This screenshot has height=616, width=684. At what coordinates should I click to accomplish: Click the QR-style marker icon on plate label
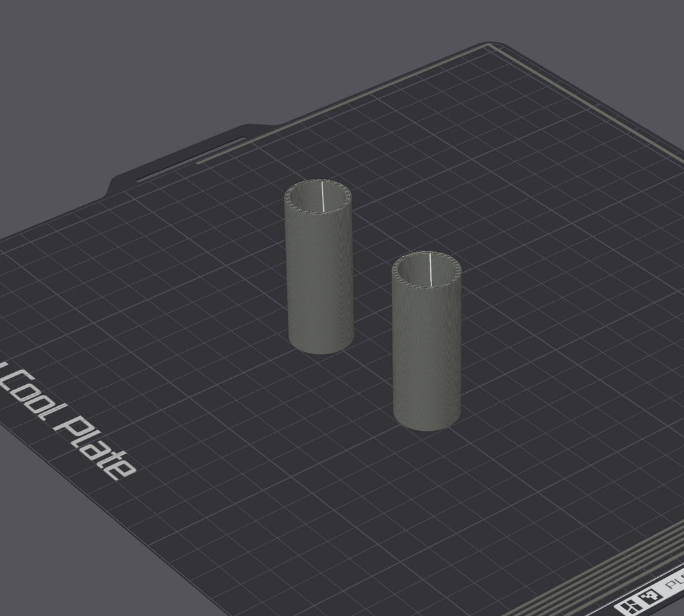tap(649, 595)
